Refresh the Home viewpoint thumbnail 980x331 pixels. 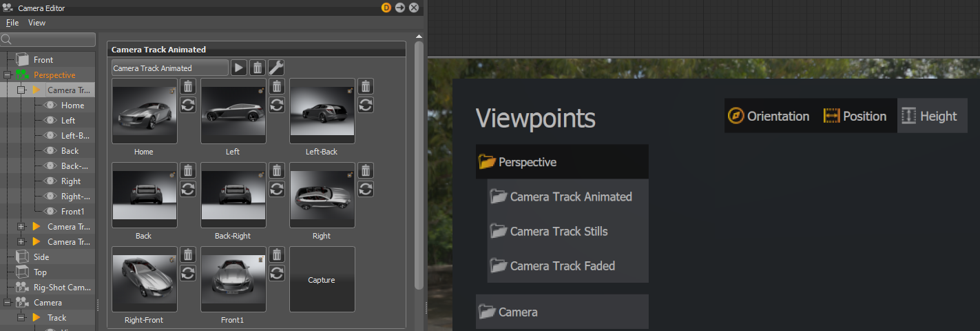188,105
